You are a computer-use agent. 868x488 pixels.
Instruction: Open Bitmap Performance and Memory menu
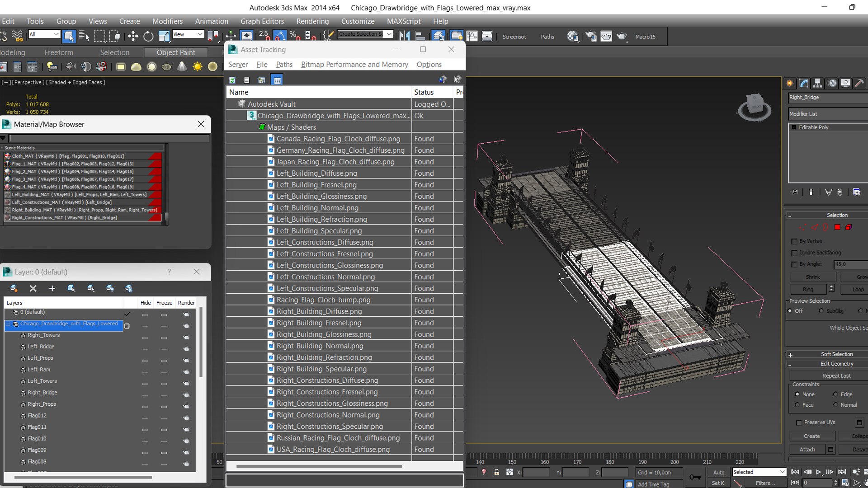coord(354,64)
